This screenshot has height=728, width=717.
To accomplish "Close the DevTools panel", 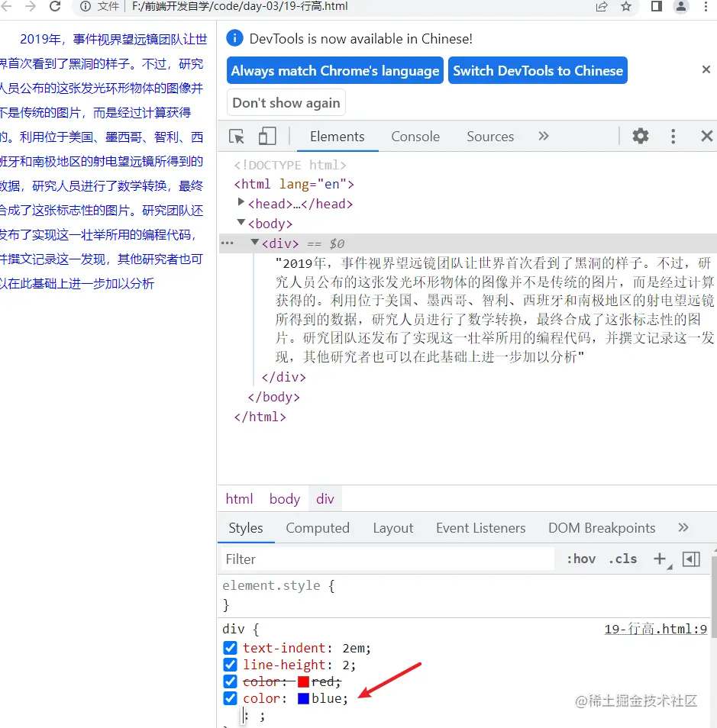I will tap(707, 136).
